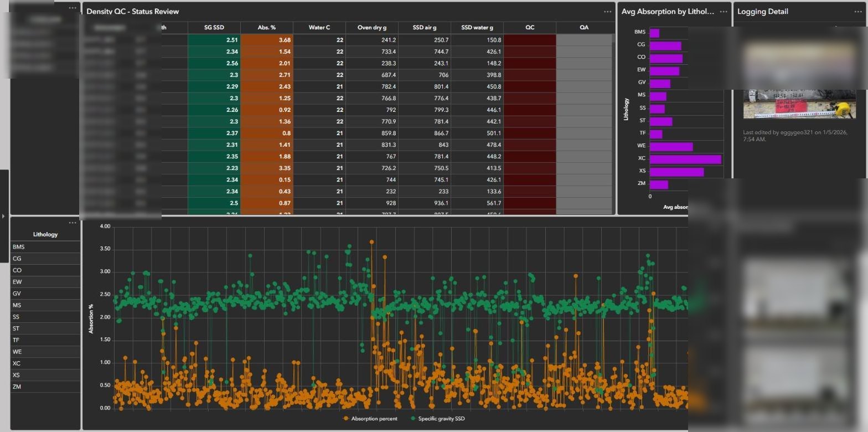Select the SSD water g cell 133.6
Viewport: 868px width, 432px height.
click(477, 192)
